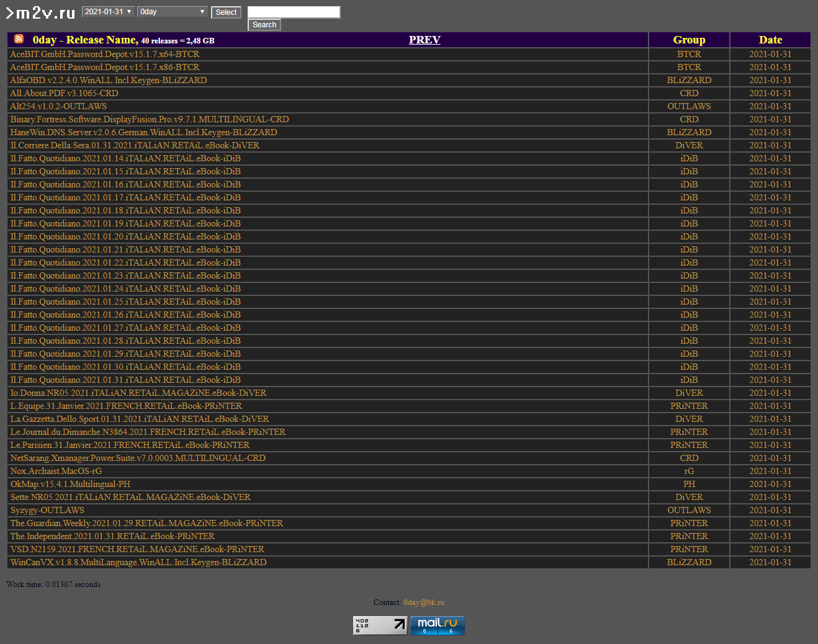Select Il.Fatto.Quotidiano.2021.01.26 eBook release
The height and width of the screenshot is (644, 818).
point(125,315)
